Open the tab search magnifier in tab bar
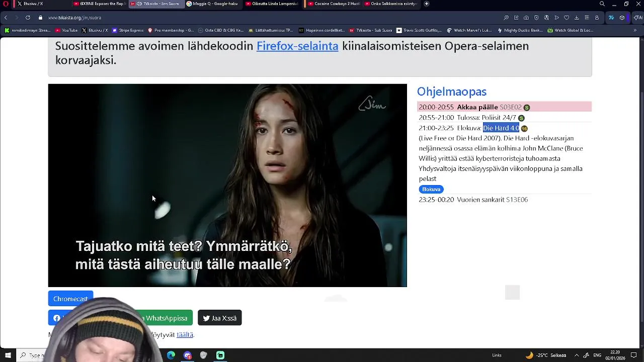644x362 pixels. pyautogui.click(x=602, y=4)
